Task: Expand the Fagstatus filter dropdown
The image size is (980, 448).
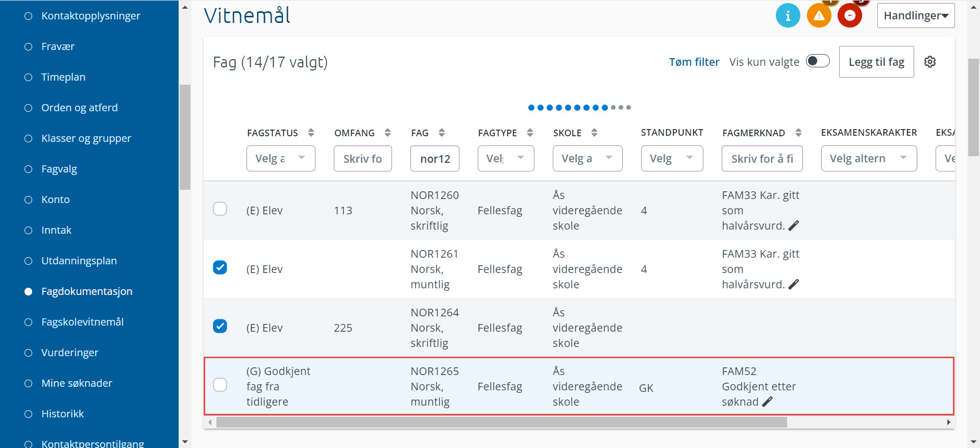Action: (281, 158)
